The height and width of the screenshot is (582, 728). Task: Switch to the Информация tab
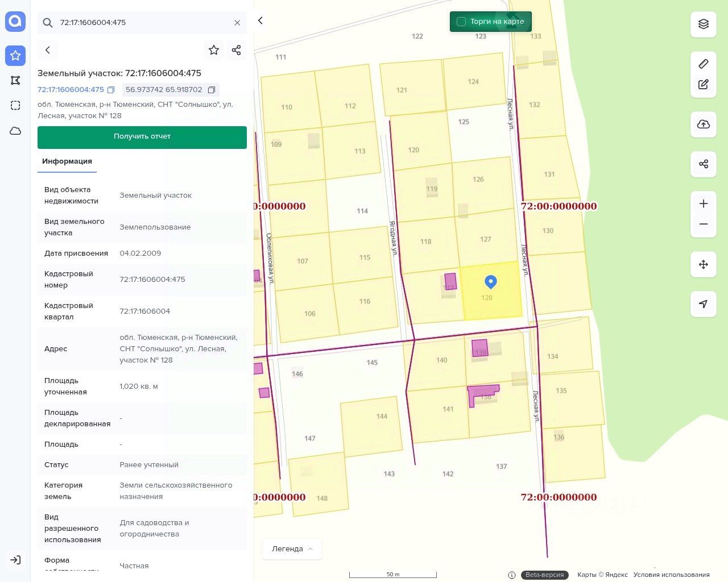point(67,161)
